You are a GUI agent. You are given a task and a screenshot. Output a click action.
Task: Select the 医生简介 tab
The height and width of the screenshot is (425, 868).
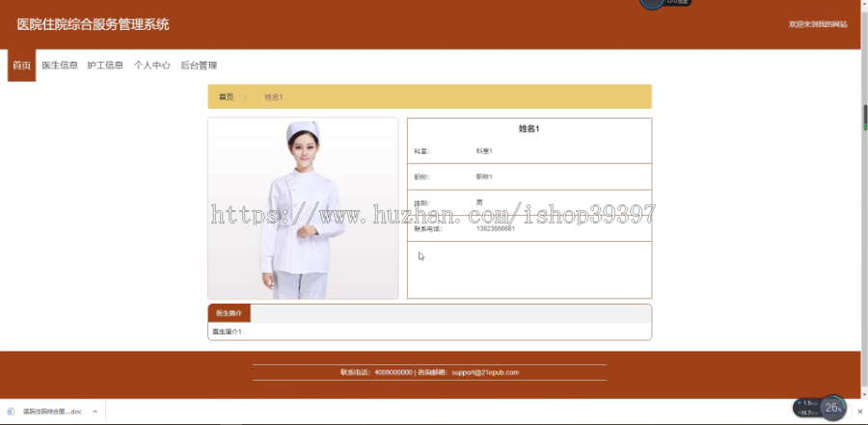click(x=230, y=313)
